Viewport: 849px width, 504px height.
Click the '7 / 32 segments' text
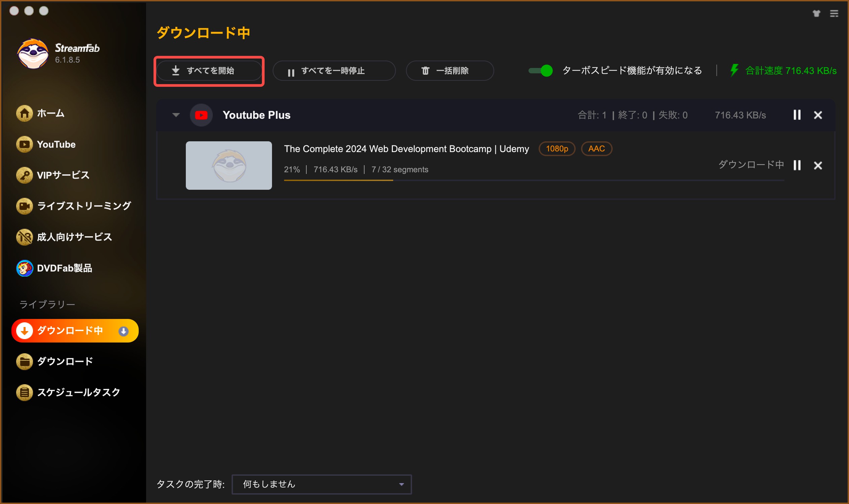point(400,170)
